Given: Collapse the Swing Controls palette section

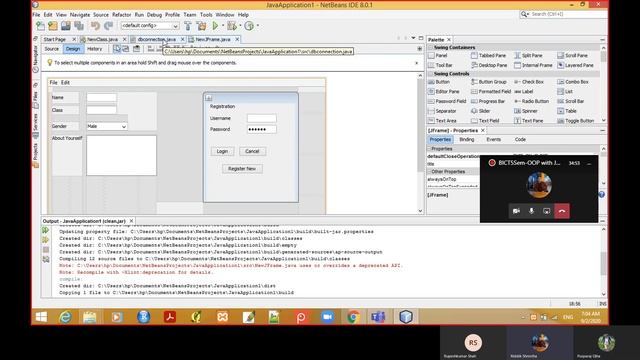Looking at the screenshot, I should pyautogui.click(x=430, y=74).
